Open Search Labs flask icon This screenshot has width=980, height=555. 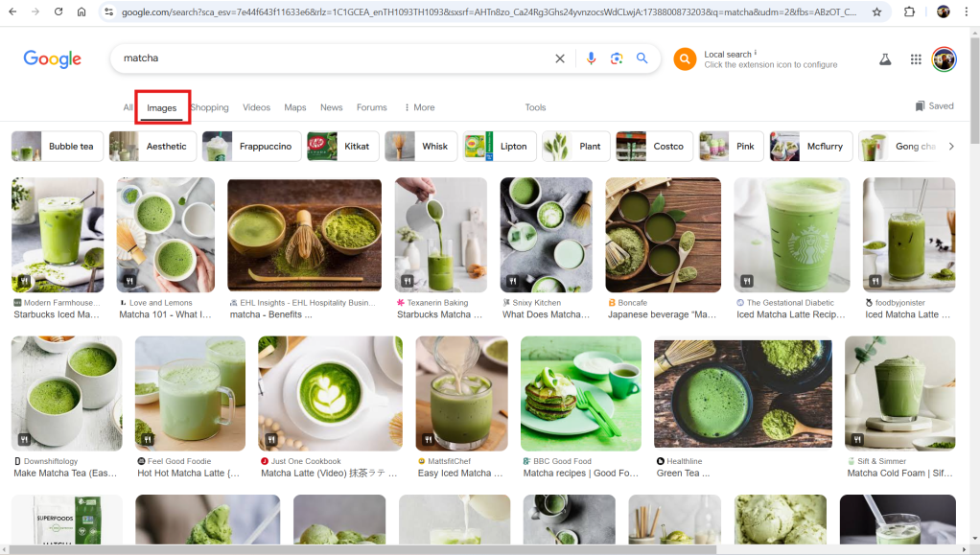point(885,59)
